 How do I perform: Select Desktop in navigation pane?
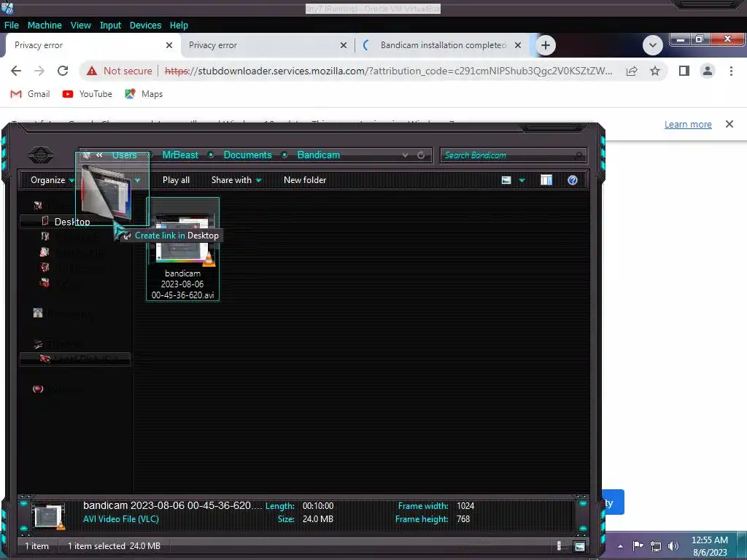[72, 222]
